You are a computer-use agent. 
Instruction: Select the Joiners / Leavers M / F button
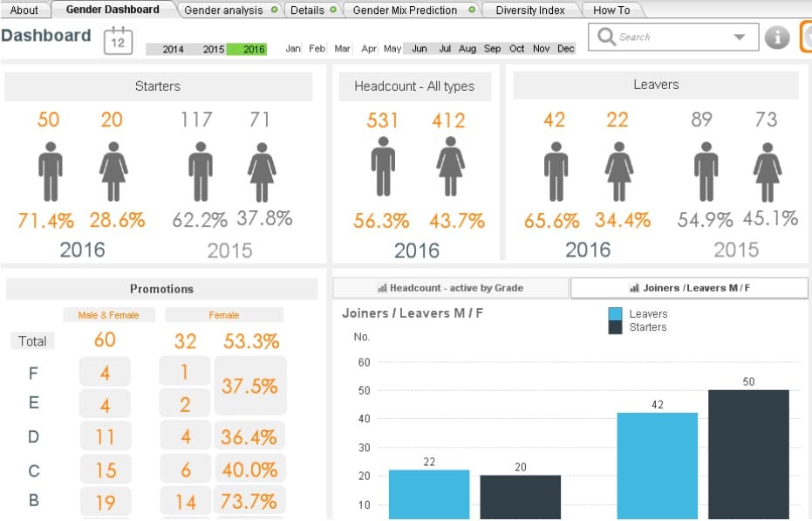tap(689, 288)
